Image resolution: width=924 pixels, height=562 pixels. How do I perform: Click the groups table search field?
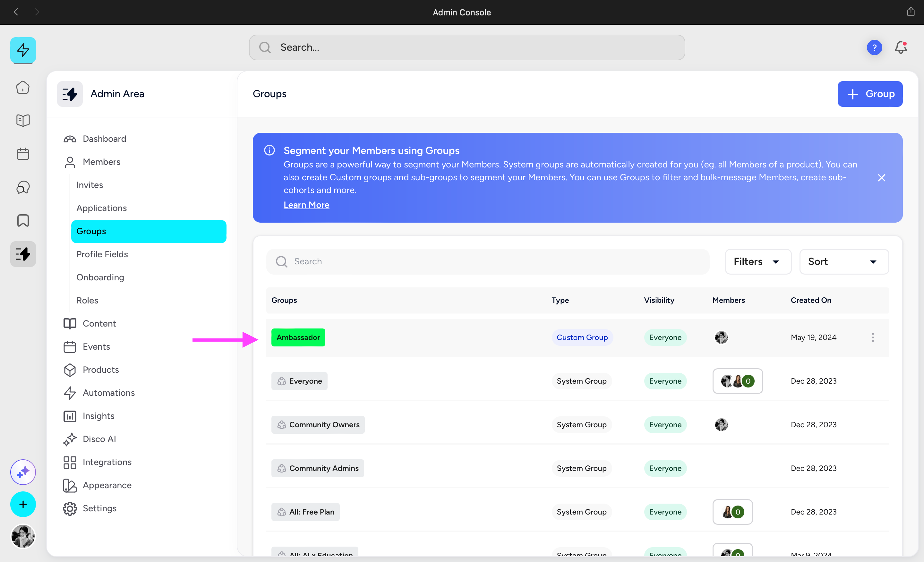487,262
